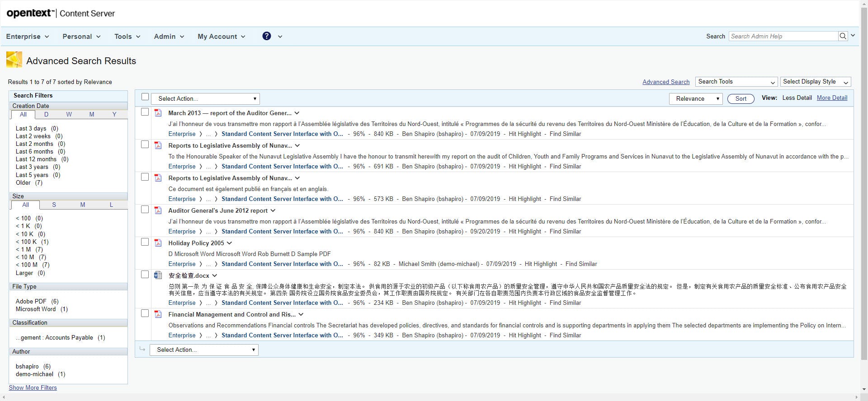This screenshot has width=868, height=401.
Task: Click the Sort button
Action: 741,99
